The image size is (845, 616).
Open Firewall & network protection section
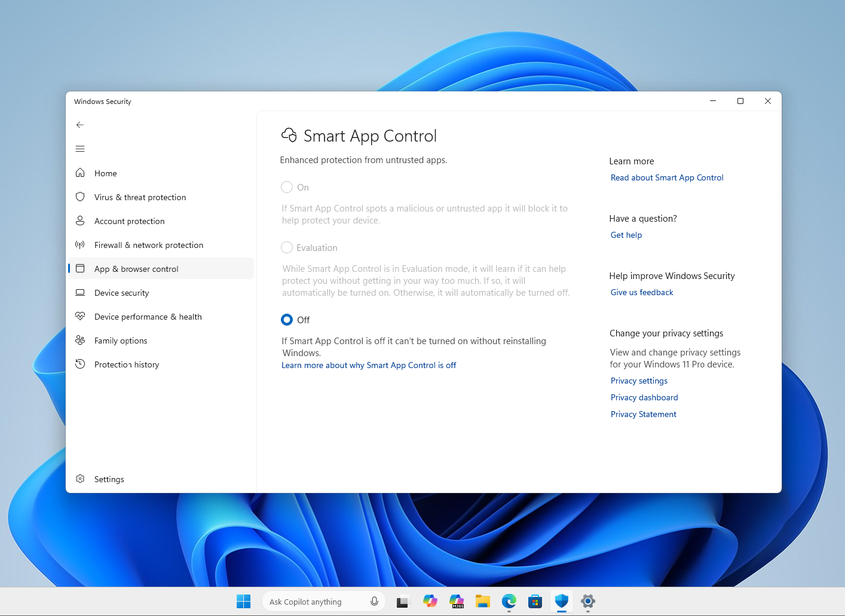[148, 245]
